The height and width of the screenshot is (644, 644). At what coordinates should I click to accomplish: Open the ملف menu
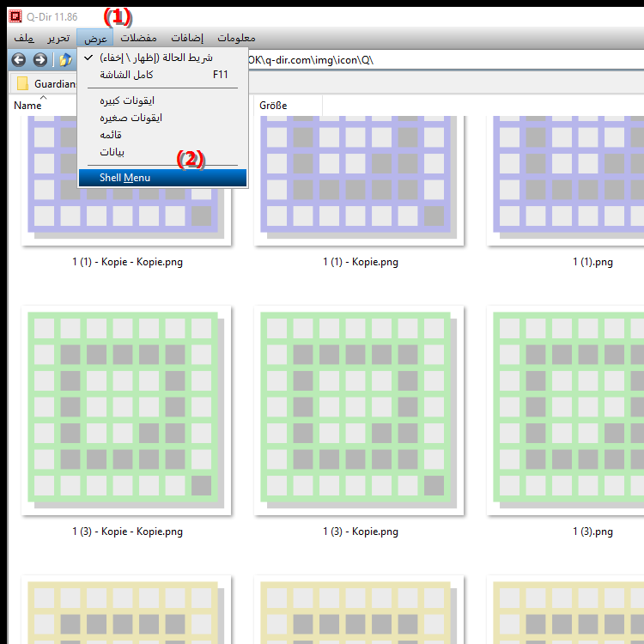tap(24, 38)
